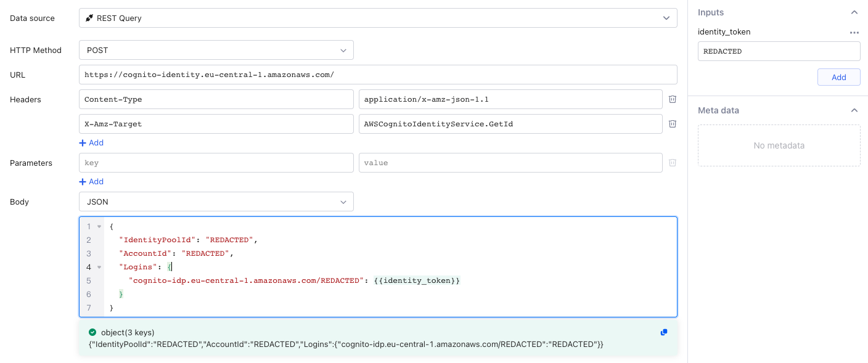This screenshot has width=868, height=363.
Task: Click the URL field containing the Cognito endpoint
Action: pyautogui.click(x=377, y=74)
